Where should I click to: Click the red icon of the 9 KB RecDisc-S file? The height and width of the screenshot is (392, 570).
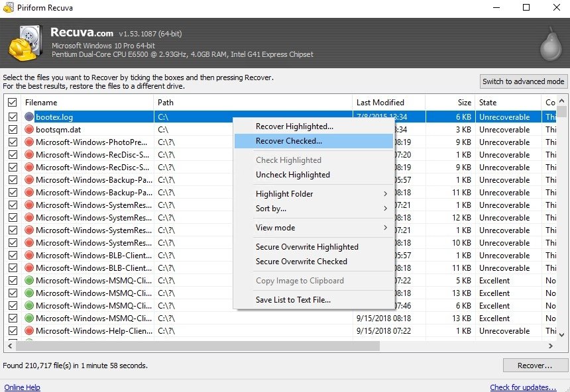coord(29,167)
